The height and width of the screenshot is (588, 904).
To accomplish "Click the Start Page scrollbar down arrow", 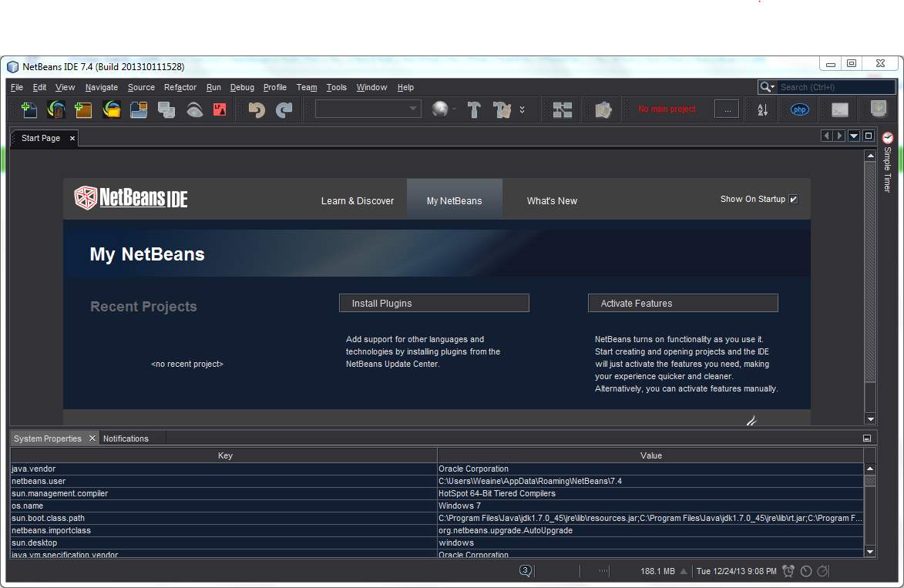I will click(x=871, y=420).
